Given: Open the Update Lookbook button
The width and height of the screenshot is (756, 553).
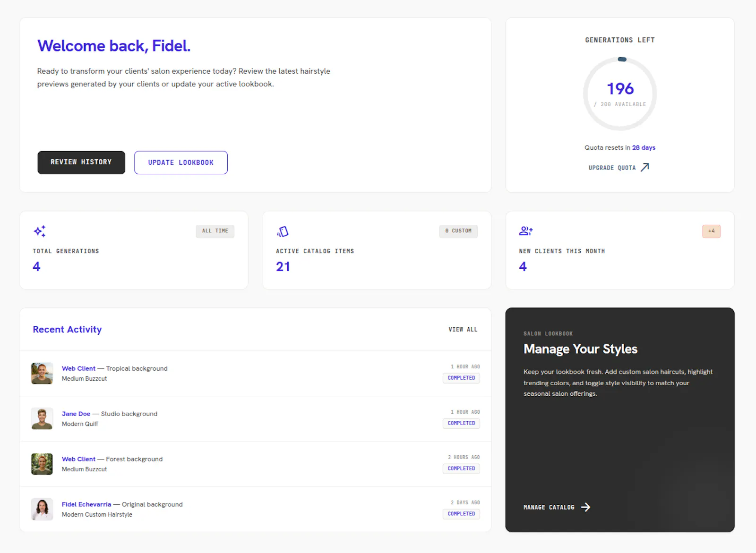Looking at the screenshot, I should pyautogui.click(x=181, y=162).
